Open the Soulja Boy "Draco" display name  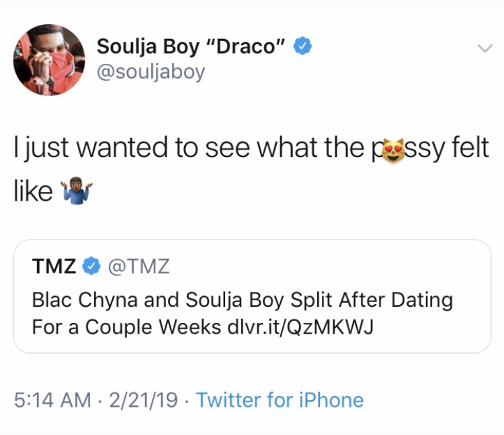click(192, 47)
